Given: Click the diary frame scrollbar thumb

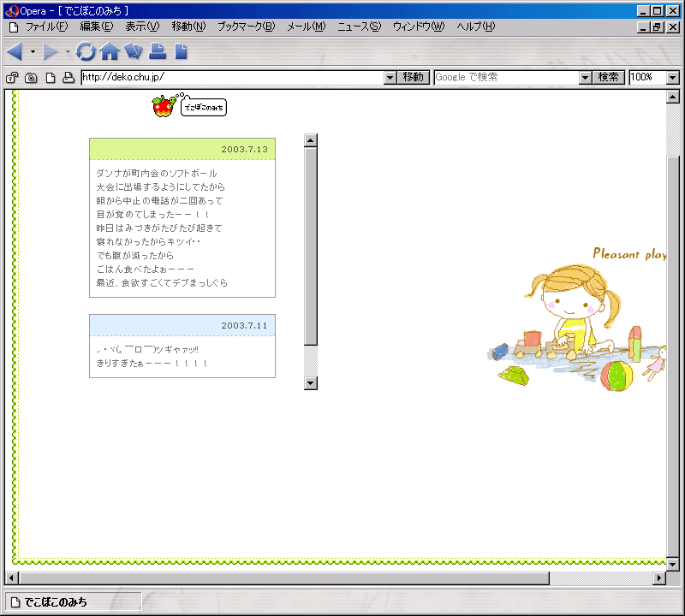Looking at the screenshot, I should tap(311, 246).
